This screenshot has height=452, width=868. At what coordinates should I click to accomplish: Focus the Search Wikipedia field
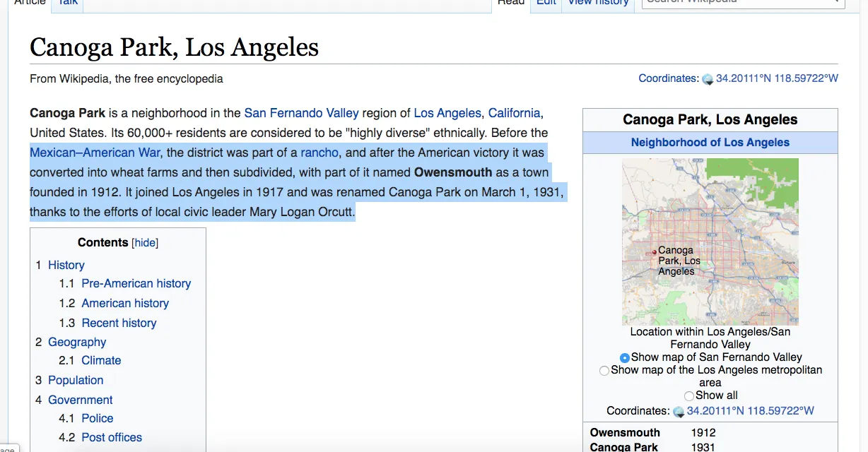click(x=742, y=2)
